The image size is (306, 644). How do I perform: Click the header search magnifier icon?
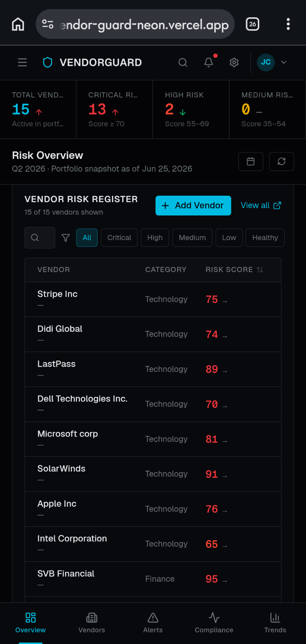click(183, 63)
